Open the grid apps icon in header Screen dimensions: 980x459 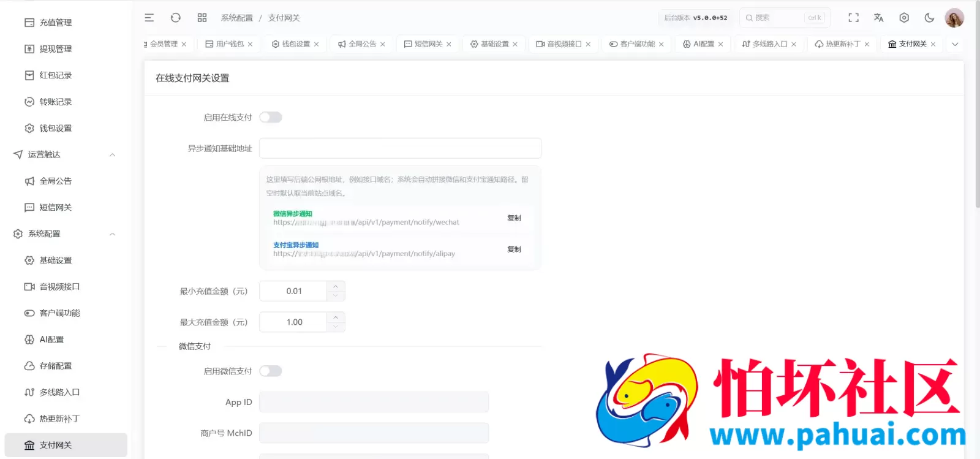pyautogui.click(x=202, y=18)
